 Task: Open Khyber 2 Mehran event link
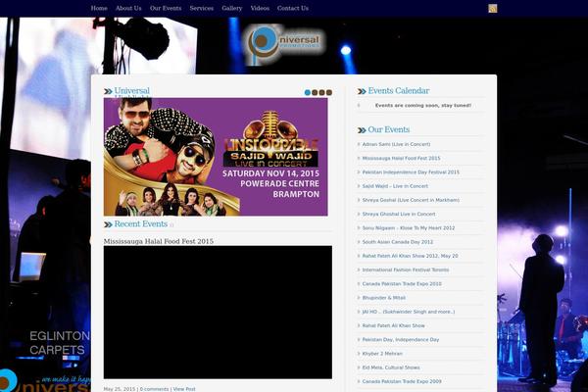point(384,353)
